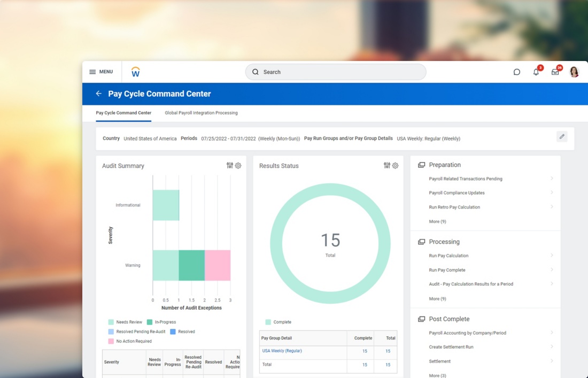Click into the Search field
Screen dimensions: 588x378
point(336,72)
